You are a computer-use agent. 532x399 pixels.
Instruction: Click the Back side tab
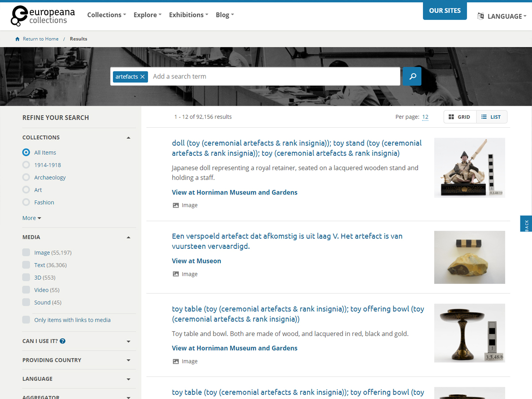pos(526,224)
